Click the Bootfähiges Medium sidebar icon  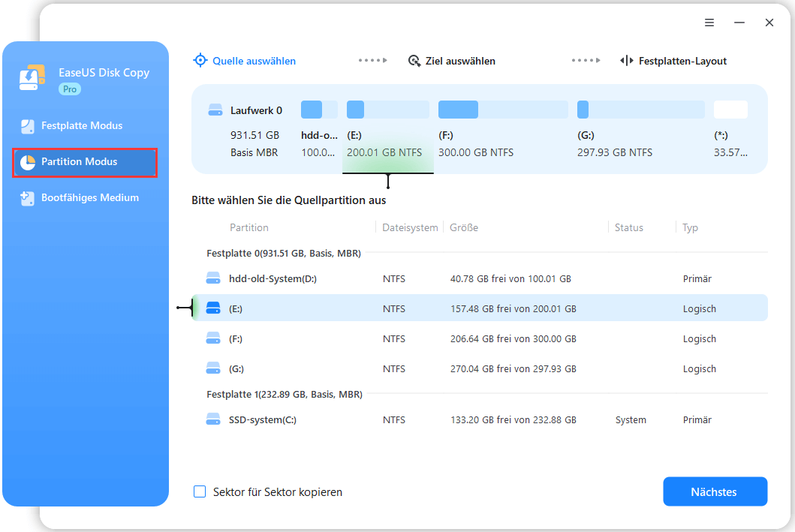[x=27, y=198]
